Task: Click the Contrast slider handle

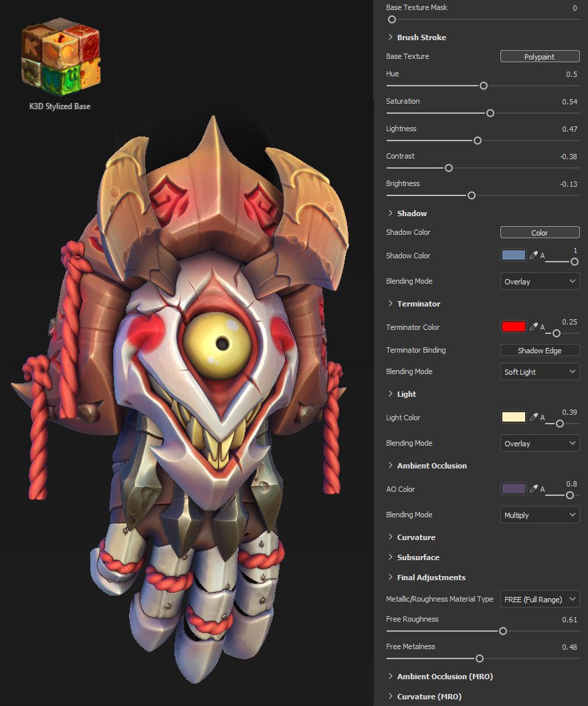Action: [x=449, y=168]
